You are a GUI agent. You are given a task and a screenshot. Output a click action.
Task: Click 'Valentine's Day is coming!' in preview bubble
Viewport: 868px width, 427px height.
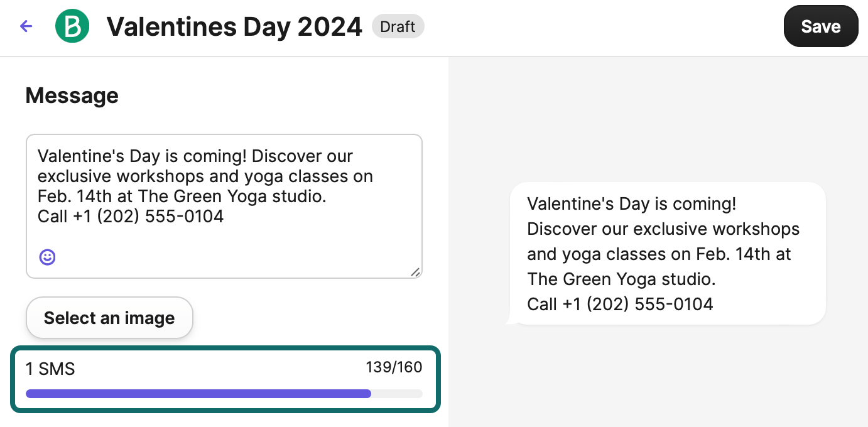pos(631,204)
